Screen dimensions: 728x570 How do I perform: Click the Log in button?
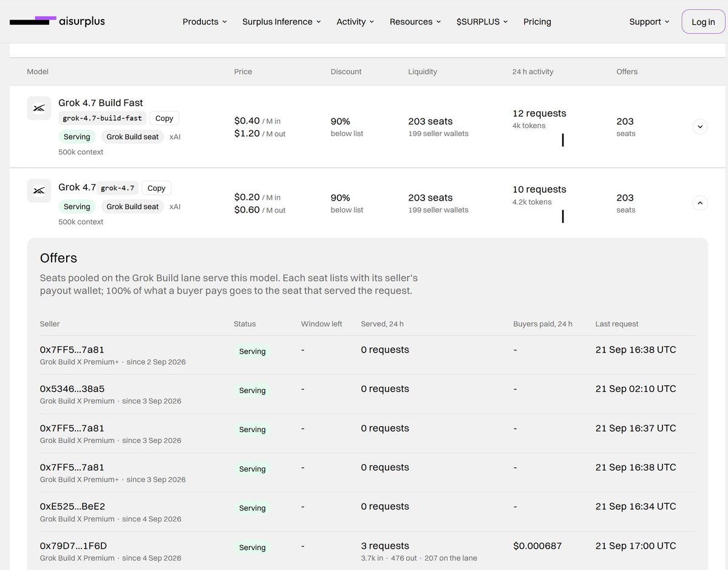click(703, 22)
